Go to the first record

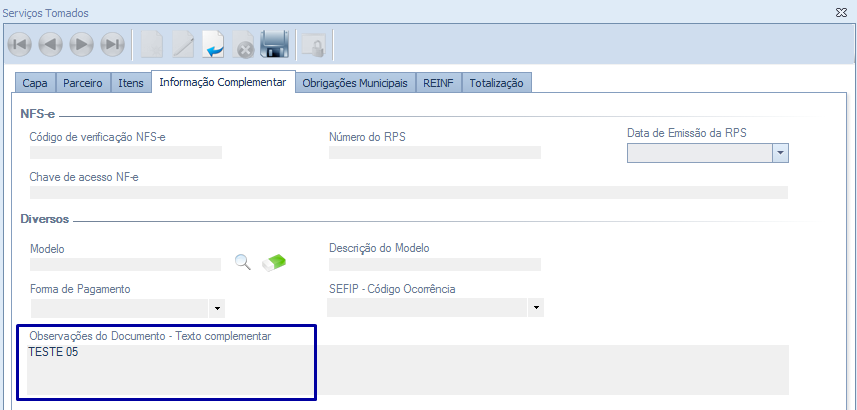[20, 45]
